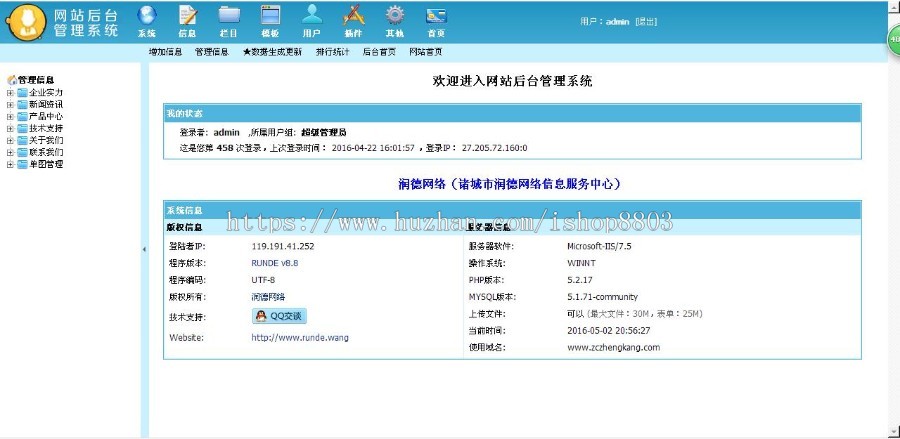The width and height of the screenshot is (900, 439).
Task: Open the http://www.runde.wang website link
Action: pyautogui.click(x=300, y=337)
